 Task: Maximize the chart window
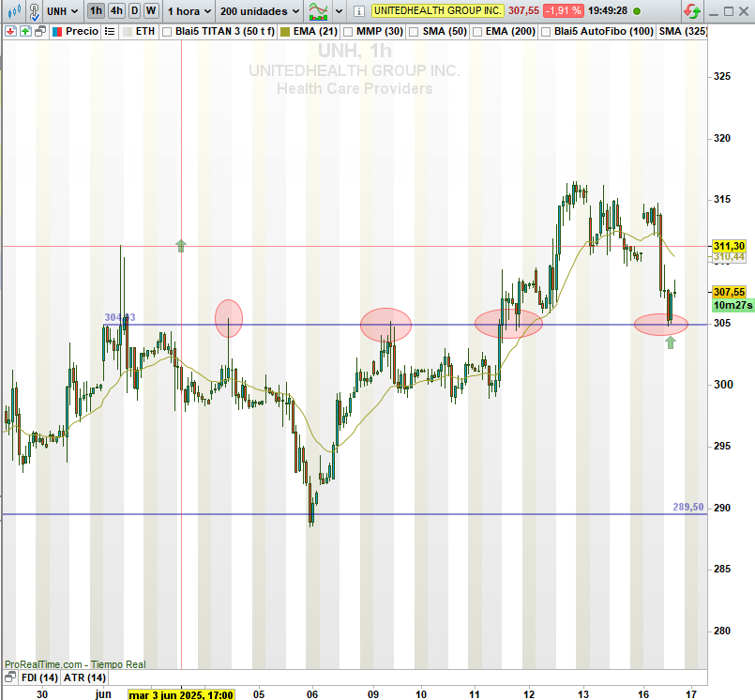729,11
